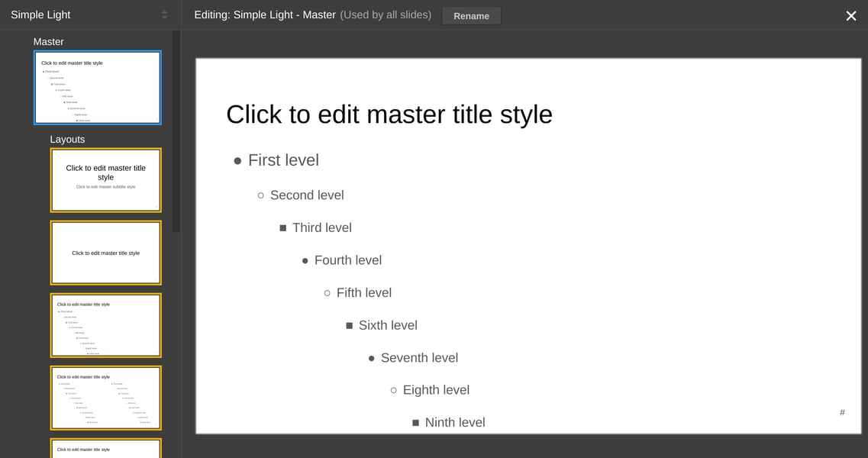Click the Master section heading

tap(49, 41)
